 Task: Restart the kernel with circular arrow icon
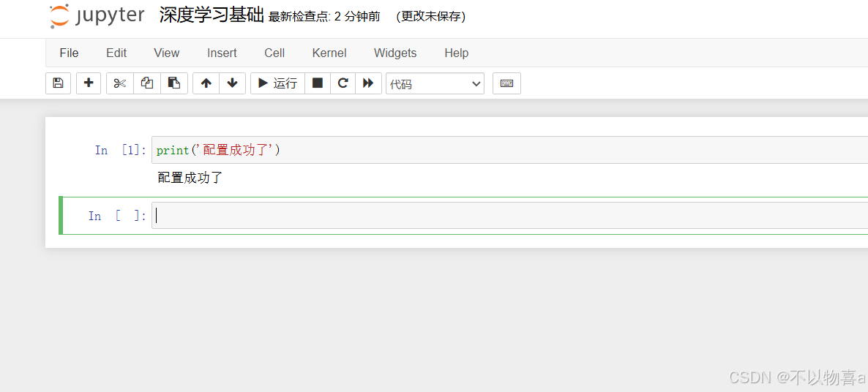pos(343,83)
